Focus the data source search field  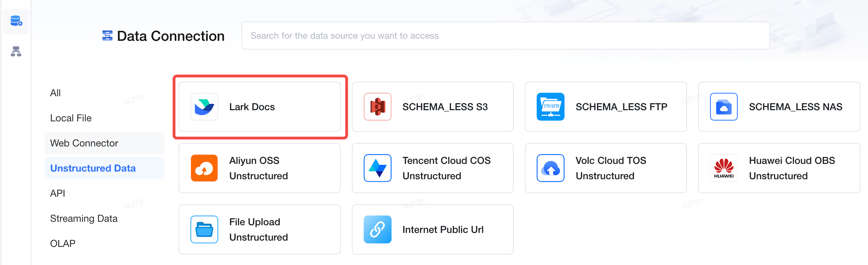pos(506,36)
